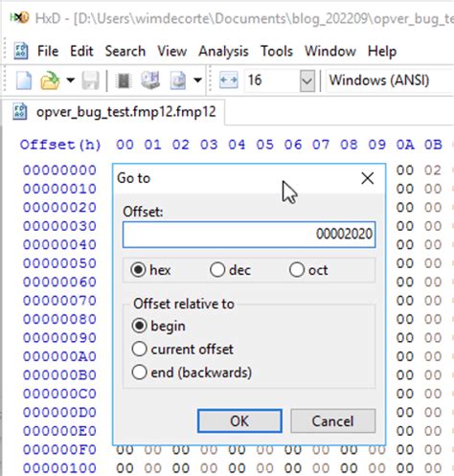Click the Offset(h) column header
The image size is (454, 476).
(60, 145)
